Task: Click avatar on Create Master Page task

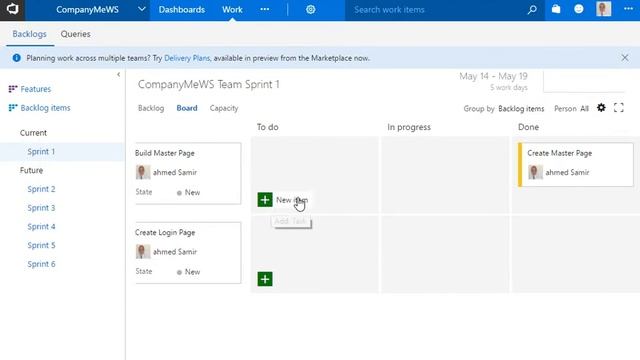Action: [x=536, y=172]
